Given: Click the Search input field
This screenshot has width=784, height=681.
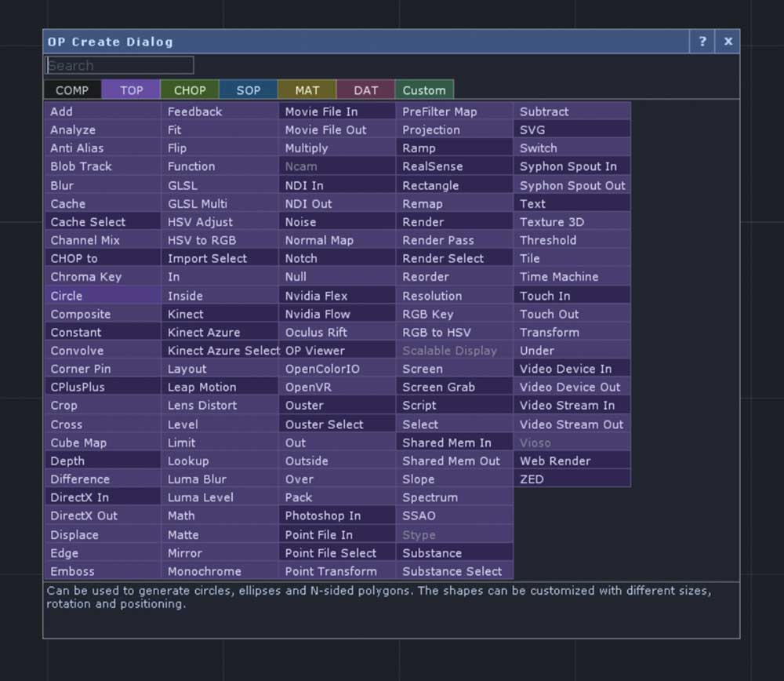Looking at the screenshot, I should (x=119, y=66).
